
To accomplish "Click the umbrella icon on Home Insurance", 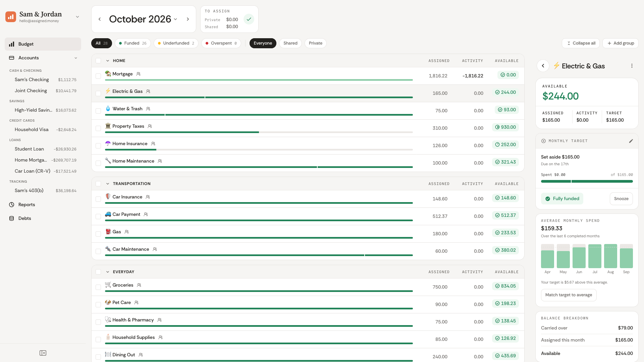I will (108, 143).
